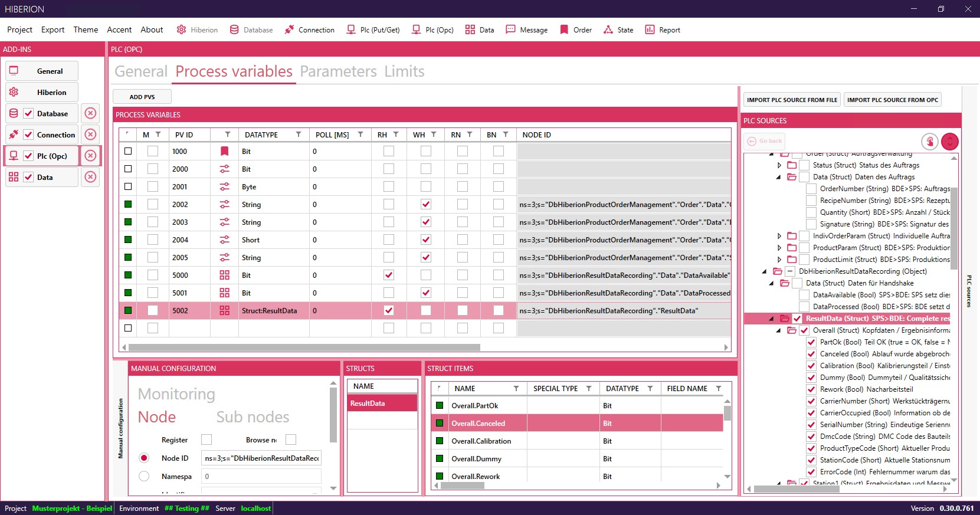Select the Namespa radio button

144,476
